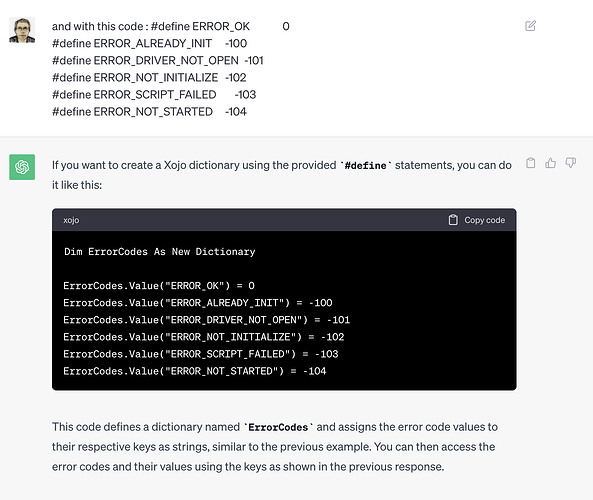593x500 pixels.
Task: Click the ERROR_OK assignment code line
Action: pos(159,286)
